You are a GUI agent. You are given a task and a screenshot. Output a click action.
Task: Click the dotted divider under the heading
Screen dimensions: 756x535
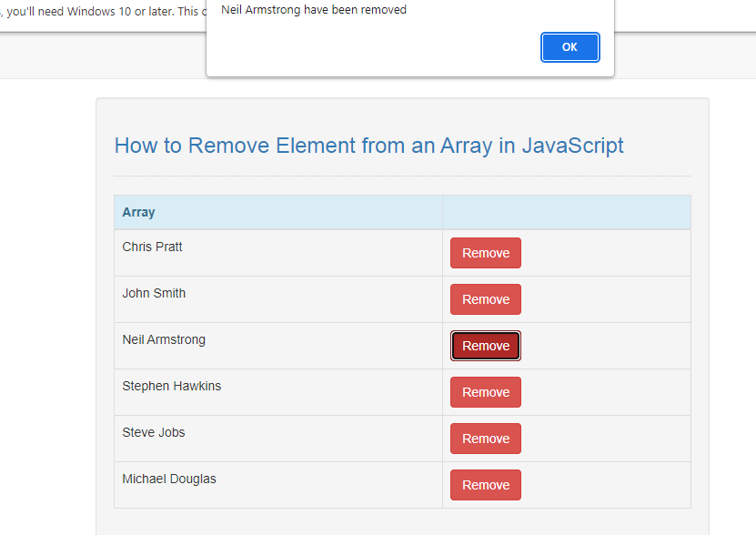[403, 177]
